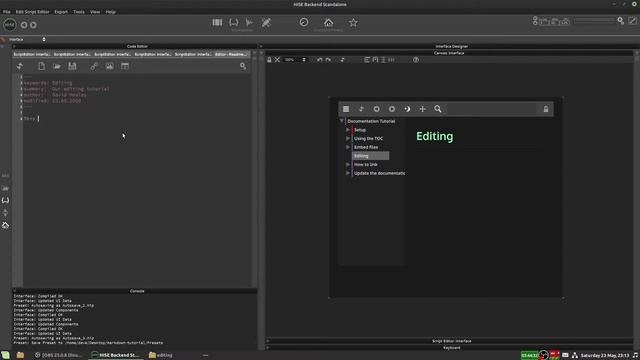This screenshot has width=640, height=360.
Task: Create a new file in markdown editor
Action: click(x=41, y=66)
